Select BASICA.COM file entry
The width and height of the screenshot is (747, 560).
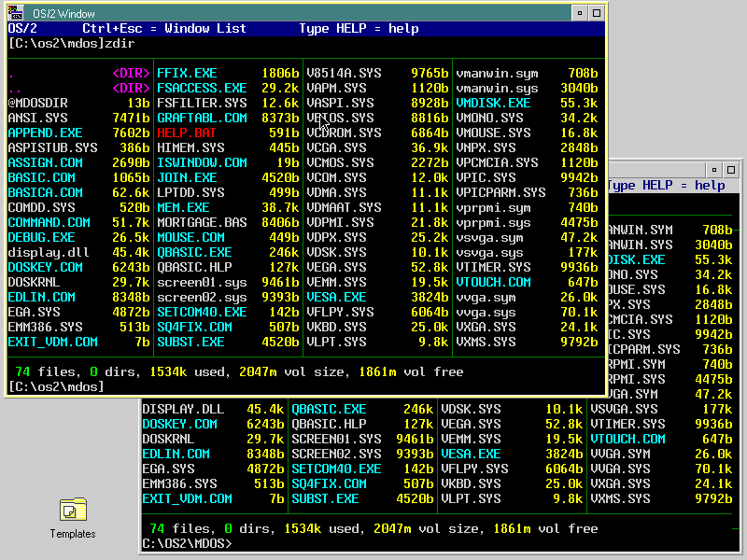(x=45, y=192)
